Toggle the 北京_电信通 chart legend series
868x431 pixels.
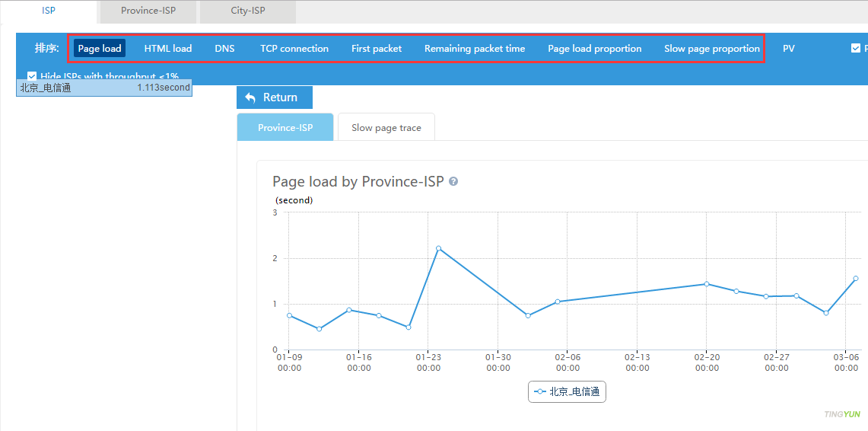[x=567, y=392]
